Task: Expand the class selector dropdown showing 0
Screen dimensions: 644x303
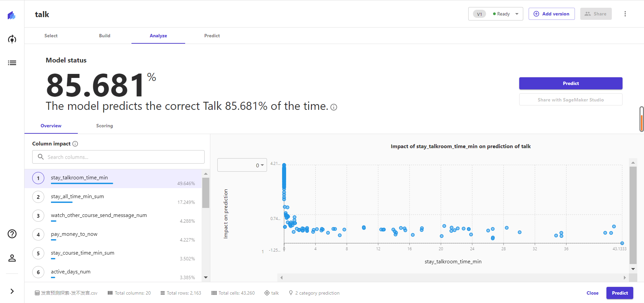Action: [242, 165]
